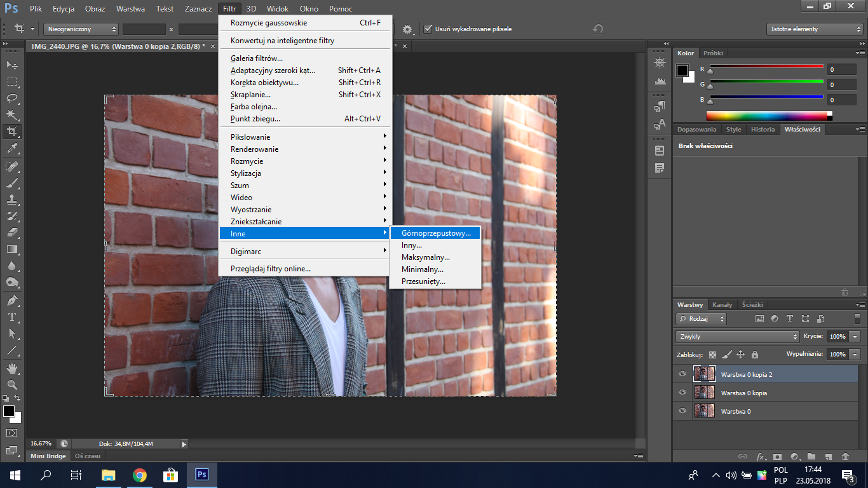The width and height of the screenshot is (868, 488).
Task: Select the Warstwa 0 kopia layer thumbnail
Action: (x=705, y=393)
